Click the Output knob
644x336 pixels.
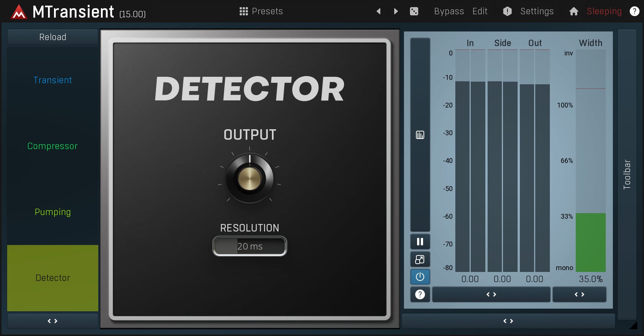[249, 178]
